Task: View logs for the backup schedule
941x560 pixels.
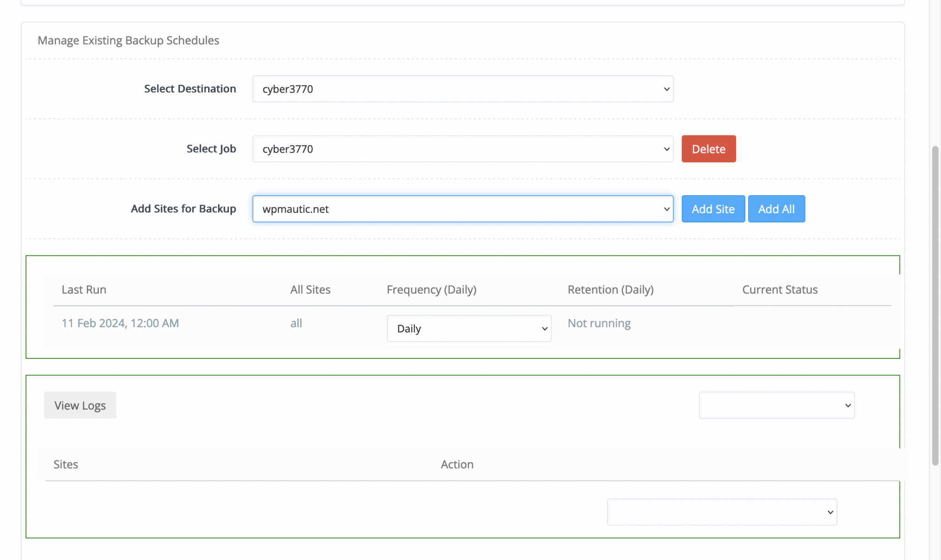Action: pyautogui.click(x=79, y=405)
